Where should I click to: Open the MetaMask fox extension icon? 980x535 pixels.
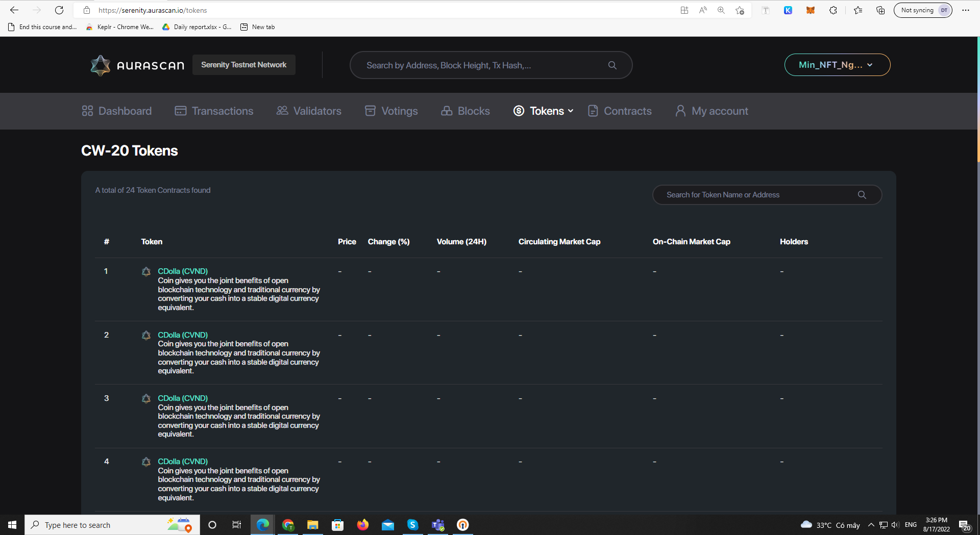(811, 10)
